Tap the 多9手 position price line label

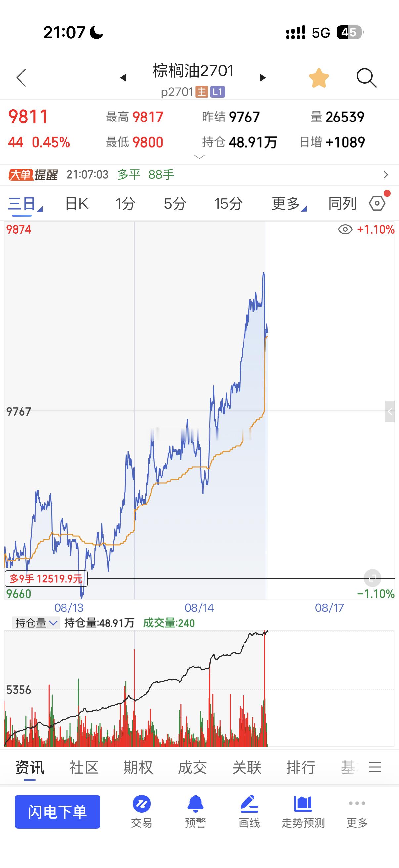46,579
